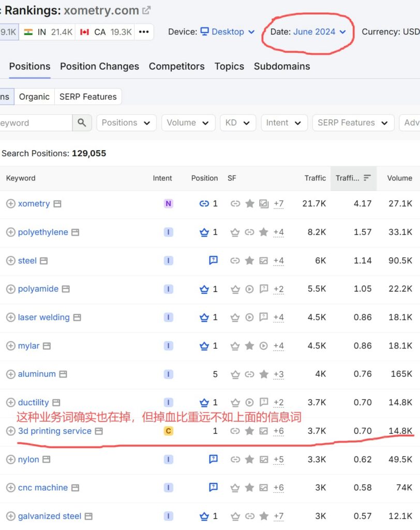420x530 pixels.
Task: Open the Intent filter dropdown
Action: [x=284, y=123]
